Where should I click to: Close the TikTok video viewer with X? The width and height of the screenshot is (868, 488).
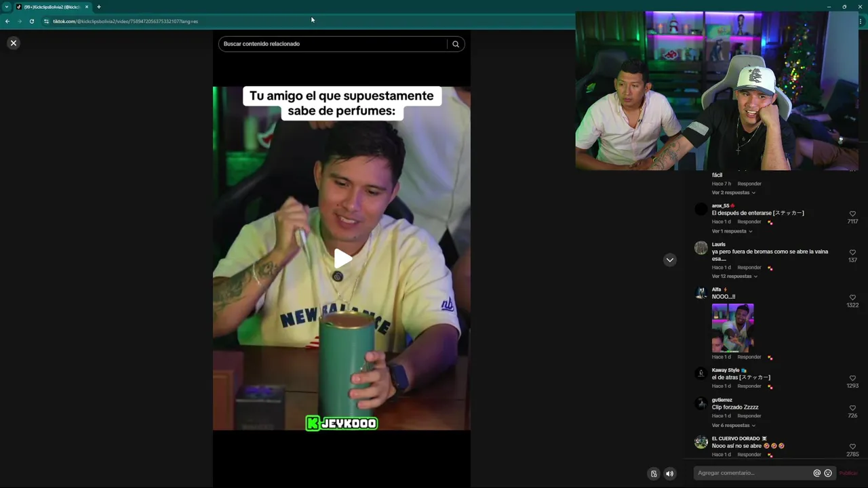(13, 43)
